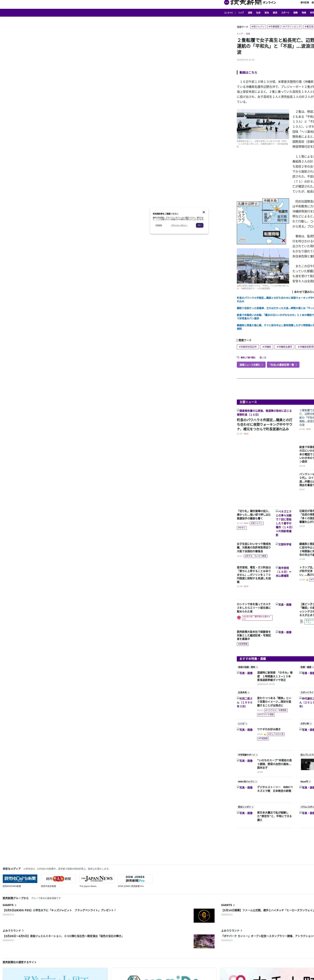Click the #沖縄県 related tag

267,347
